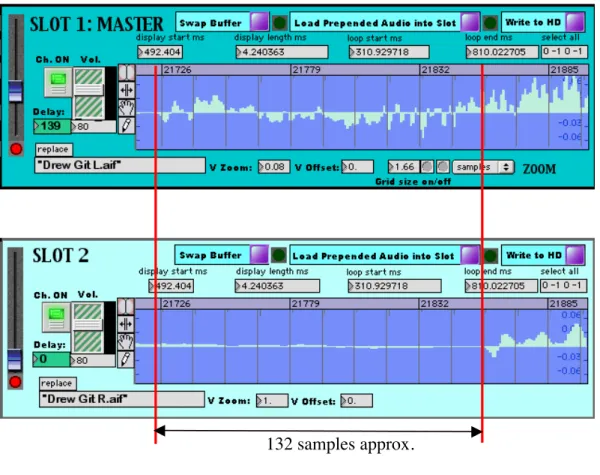Click Write to HD in Slot 1
The width and height of the screenshot is (600, 475).
pos(574,21)
